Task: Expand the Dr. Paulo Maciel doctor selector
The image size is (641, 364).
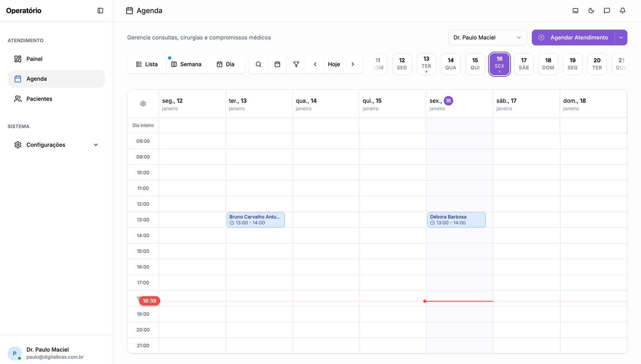Action: (x=488, y=37)
